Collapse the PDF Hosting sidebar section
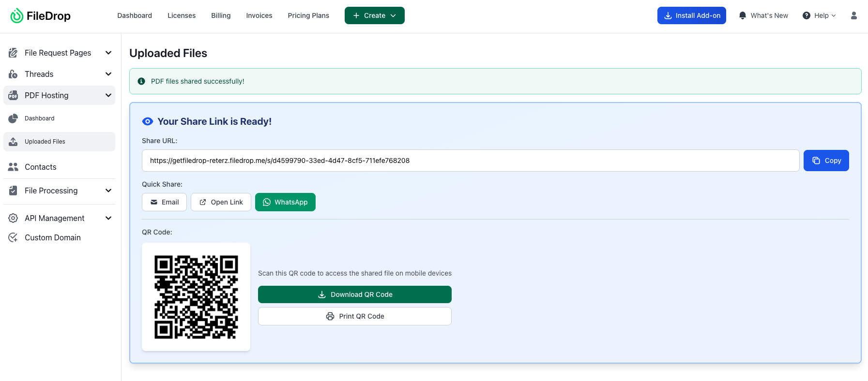This screenshot has width=868, height=381. click(x=108, y=95)
